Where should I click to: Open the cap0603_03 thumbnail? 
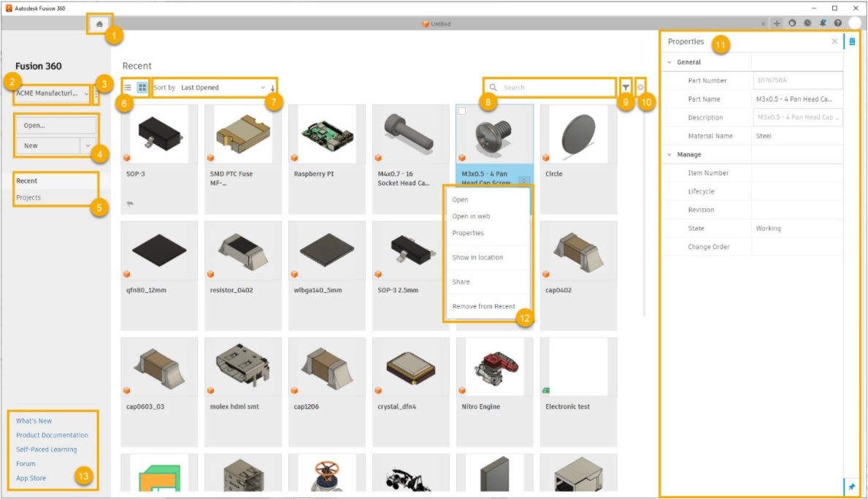coord(159,367)
